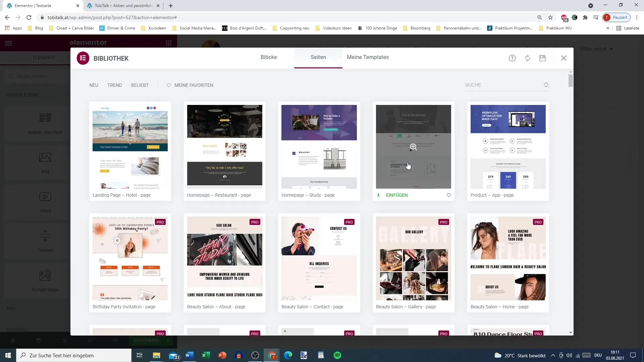Open Beauty Salon – About template thumbnail
Viewport: 644px width, 362px height.
tap(225, 258)
